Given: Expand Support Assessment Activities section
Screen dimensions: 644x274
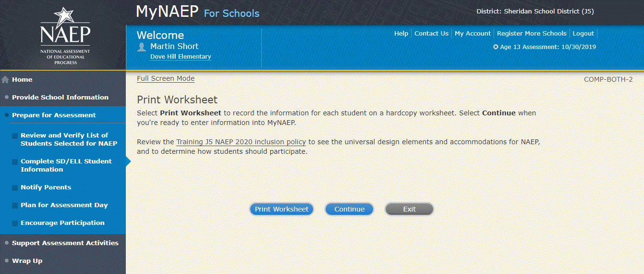Looking at the screenshot, I should [x=65, y=243].
